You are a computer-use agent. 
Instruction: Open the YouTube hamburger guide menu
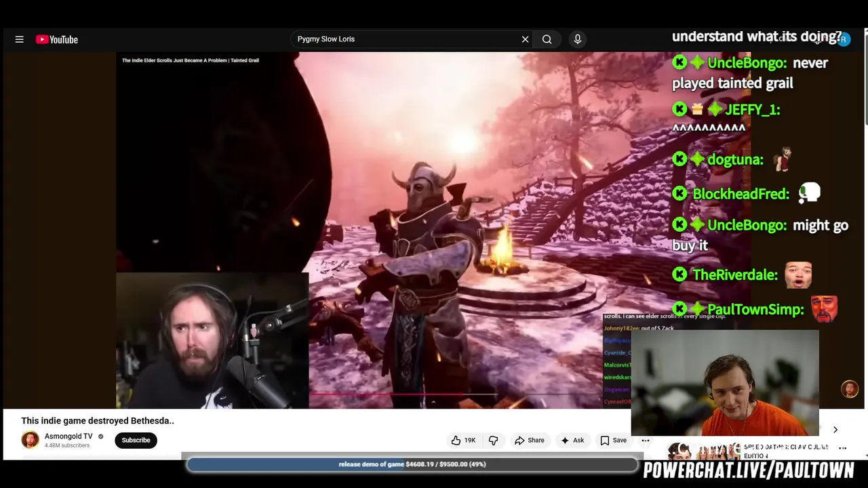coord(20,39)
